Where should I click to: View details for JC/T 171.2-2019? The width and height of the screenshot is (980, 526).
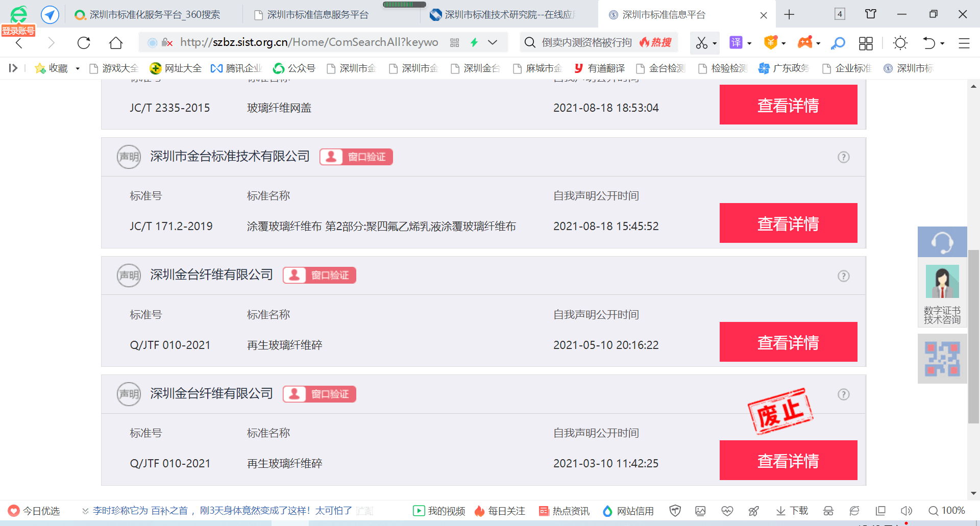[788, 223]
